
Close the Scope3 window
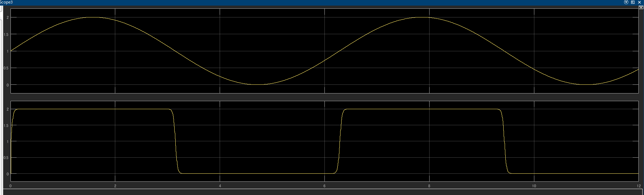639,2
